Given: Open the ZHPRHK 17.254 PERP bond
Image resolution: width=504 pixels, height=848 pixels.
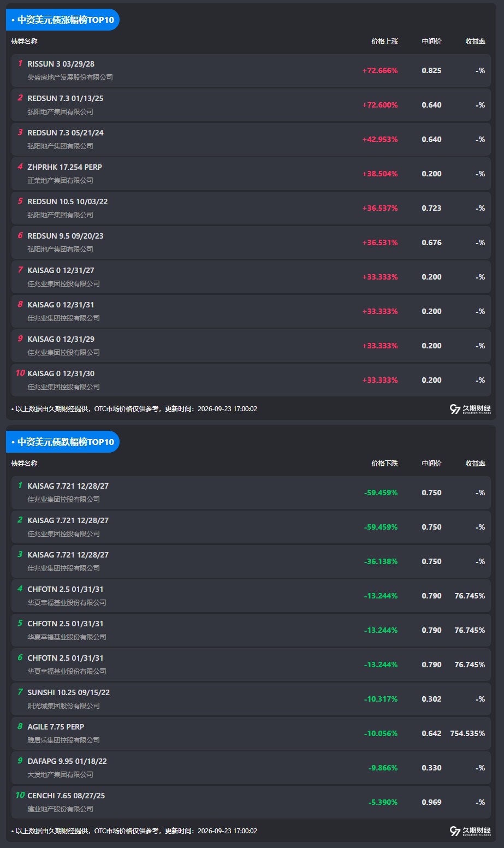Looking at the screenshot, I should [65, 167].
